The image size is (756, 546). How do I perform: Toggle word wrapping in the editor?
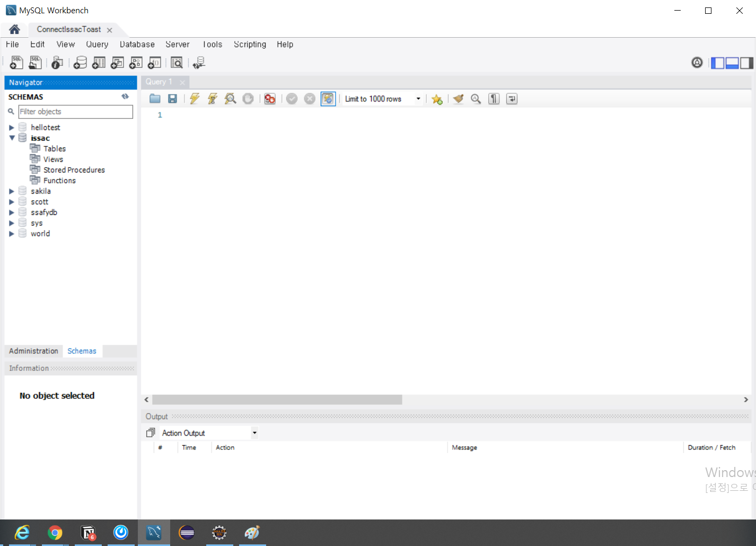[x=512, y=99]
